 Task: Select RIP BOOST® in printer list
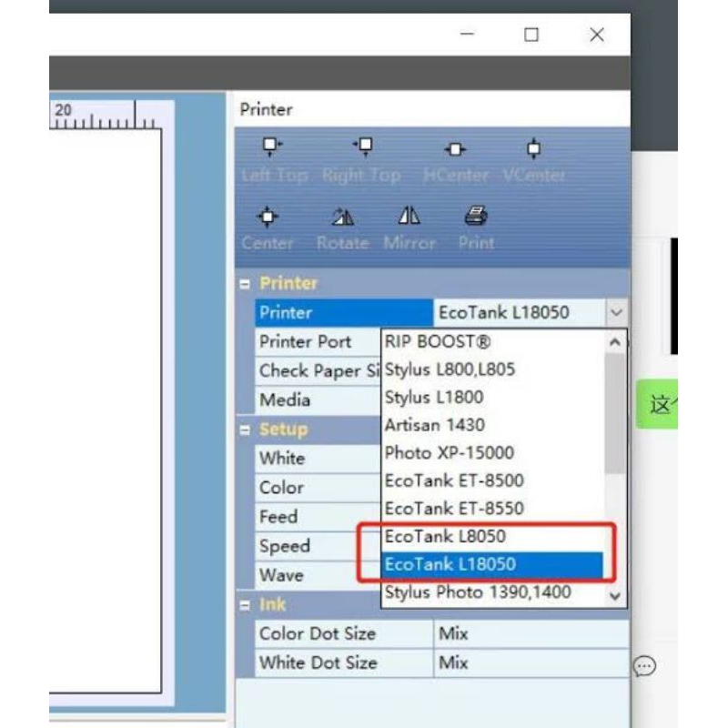click(x=492, y=342)
